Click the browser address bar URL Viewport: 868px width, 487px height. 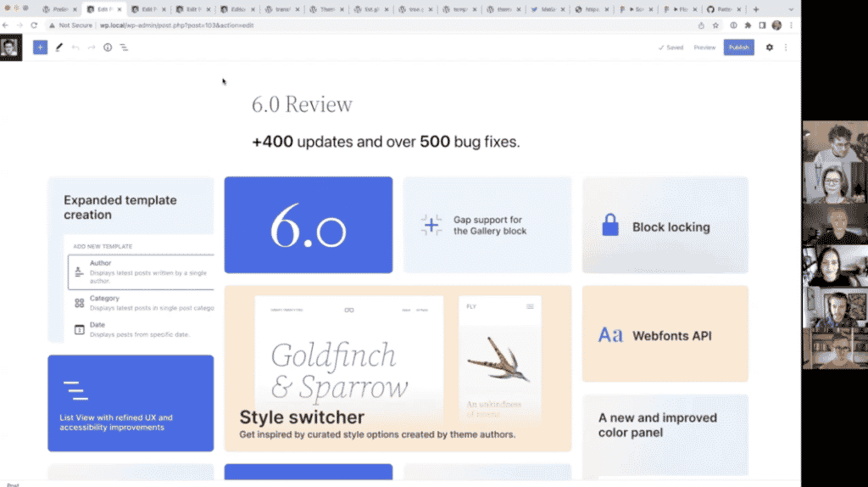point(176,25)
